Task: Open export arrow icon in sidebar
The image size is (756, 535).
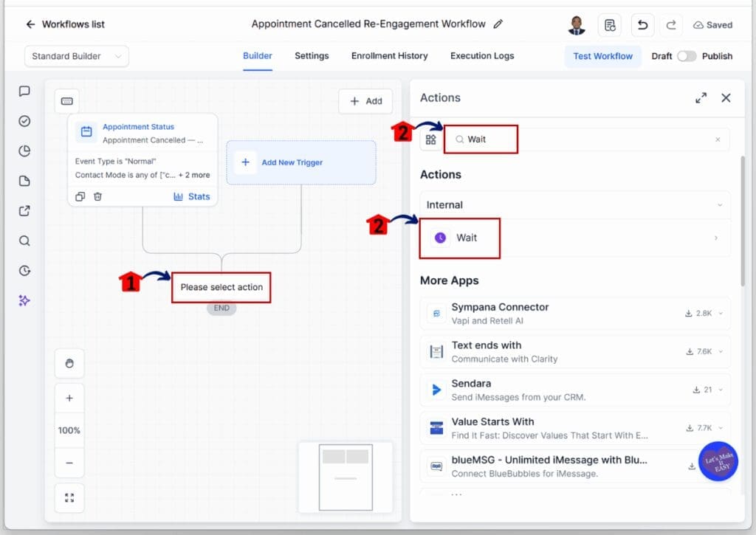Action: point(24,210)
